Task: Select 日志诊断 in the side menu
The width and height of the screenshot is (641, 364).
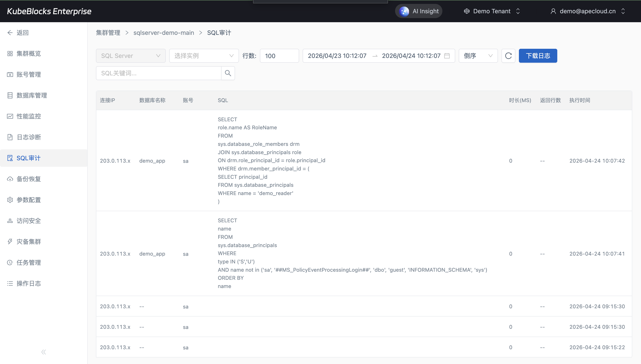Action: click(x=29, y=137)
